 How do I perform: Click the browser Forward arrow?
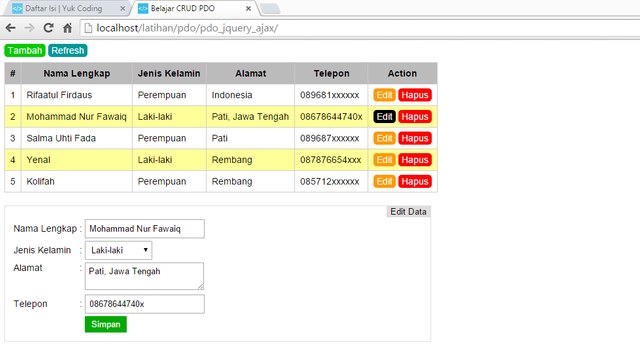point(29,28)
